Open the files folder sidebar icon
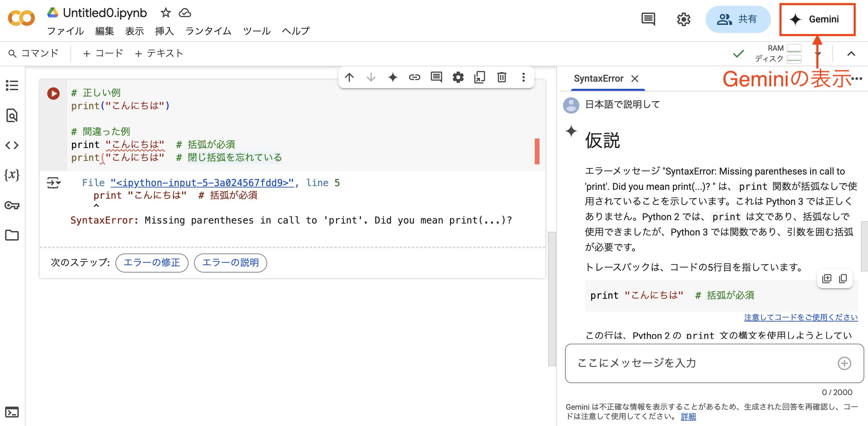Viewport: 868px width, 426px height. [12, 235]
